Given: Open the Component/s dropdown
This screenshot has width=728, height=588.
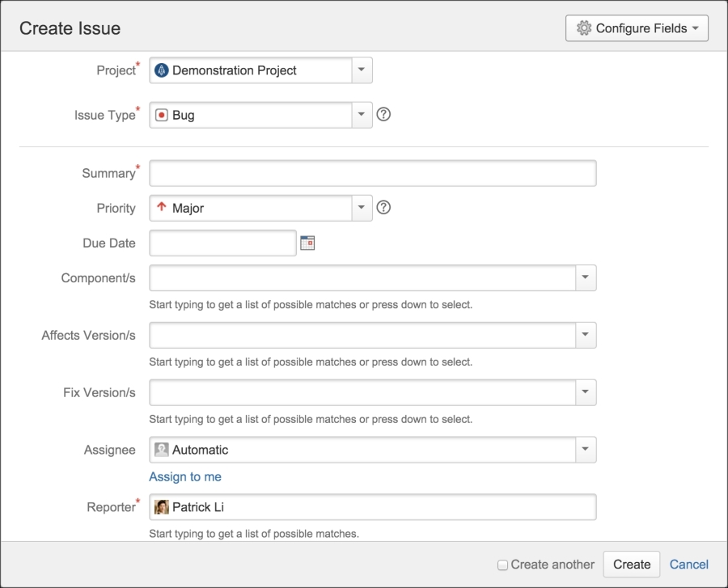Looking at the screenshot, I should pos(585,277).
